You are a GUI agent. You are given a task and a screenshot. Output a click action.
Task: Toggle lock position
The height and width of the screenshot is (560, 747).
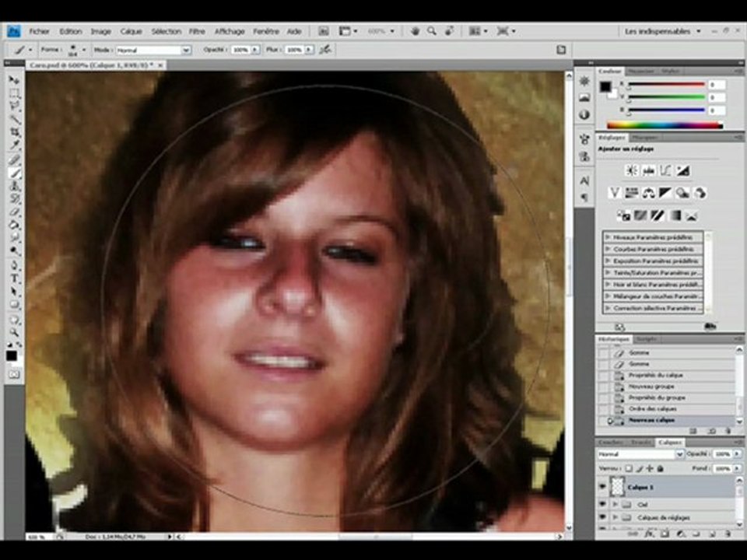[x=650, y=468]
